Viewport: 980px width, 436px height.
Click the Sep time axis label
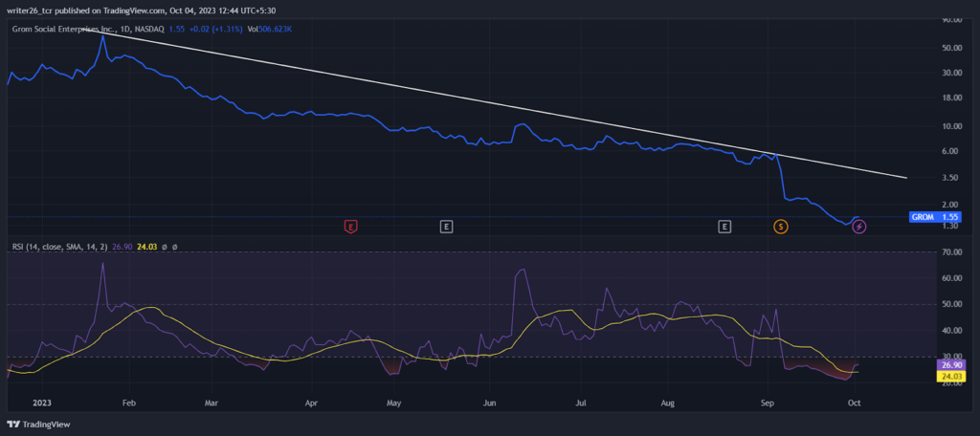click(x=768, y=403)
